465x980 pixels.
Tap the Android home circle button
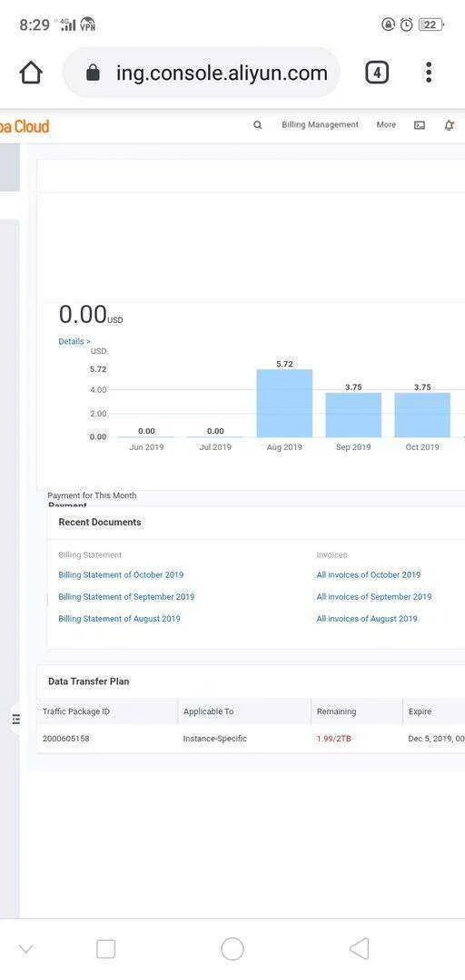tap(232, 948)
